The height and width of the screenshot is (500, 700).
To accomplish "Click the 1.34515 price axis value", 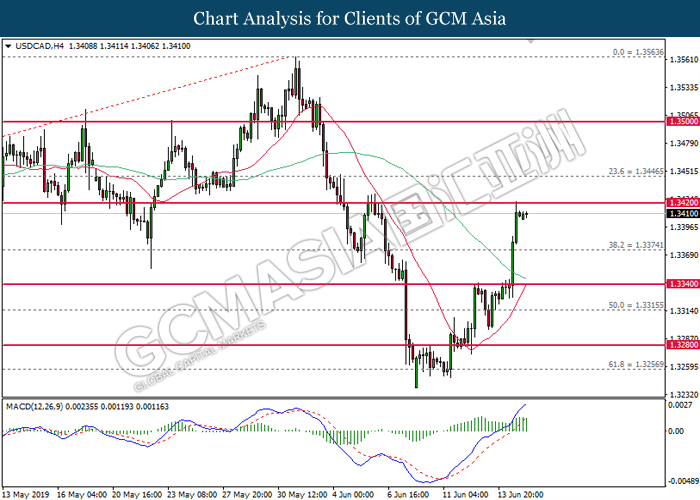I will pos(684,171).
